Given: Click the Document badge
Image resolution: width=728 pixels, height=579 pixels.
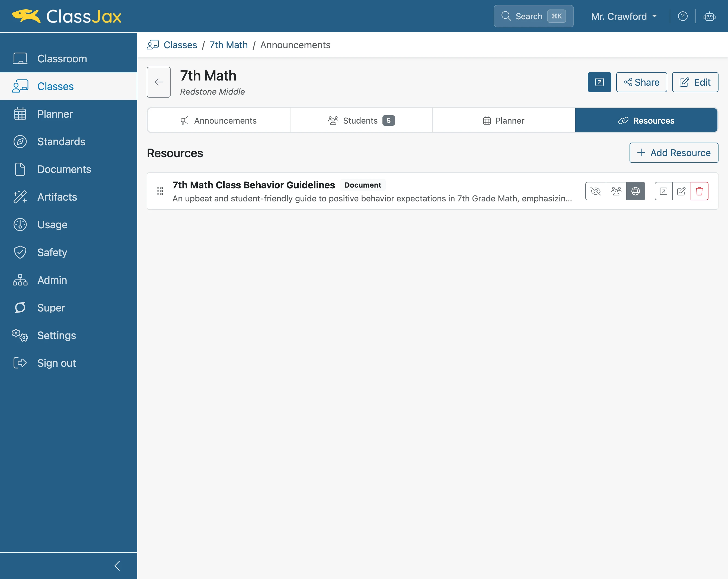Looking at the screenshot, I should (x=363, y=185).
